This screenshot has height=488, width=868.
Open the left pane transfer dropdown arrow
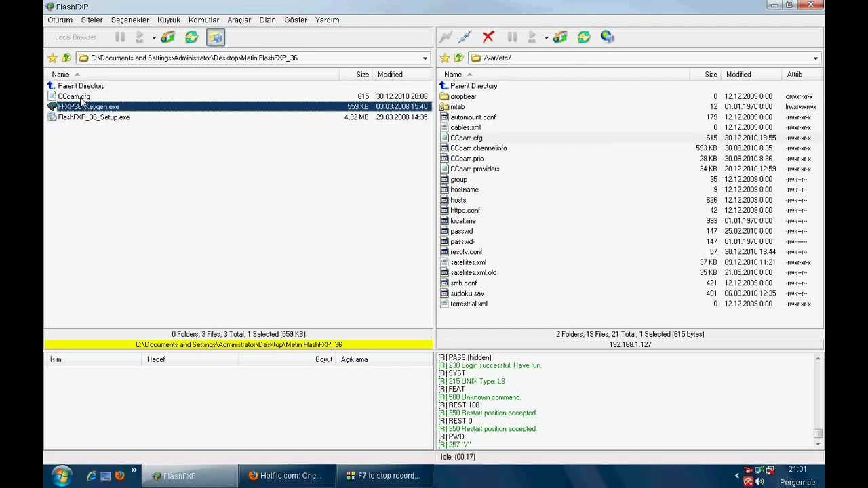[153, 38]
